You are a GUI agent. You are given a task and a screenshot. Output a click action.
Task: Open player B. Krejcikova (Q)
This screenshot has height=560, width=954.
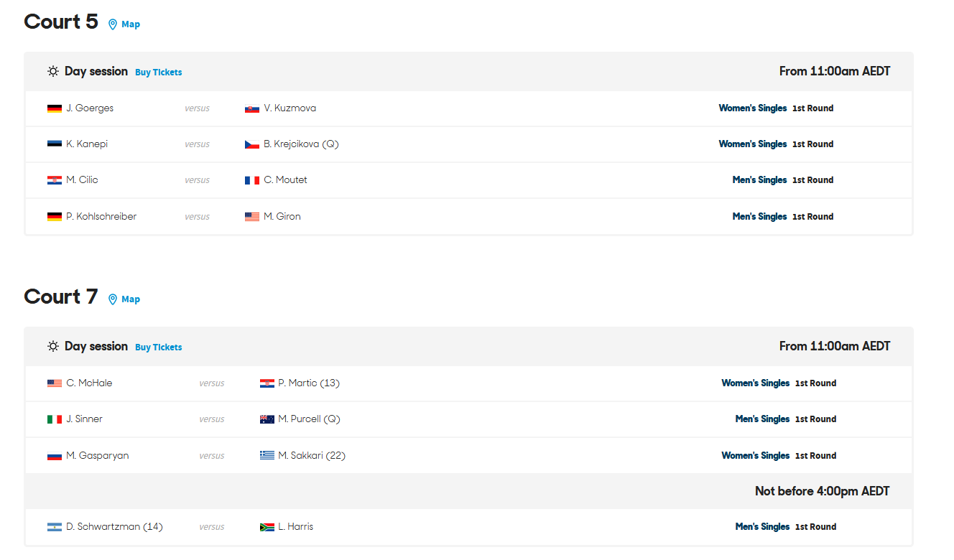click(x=301, y=144)
